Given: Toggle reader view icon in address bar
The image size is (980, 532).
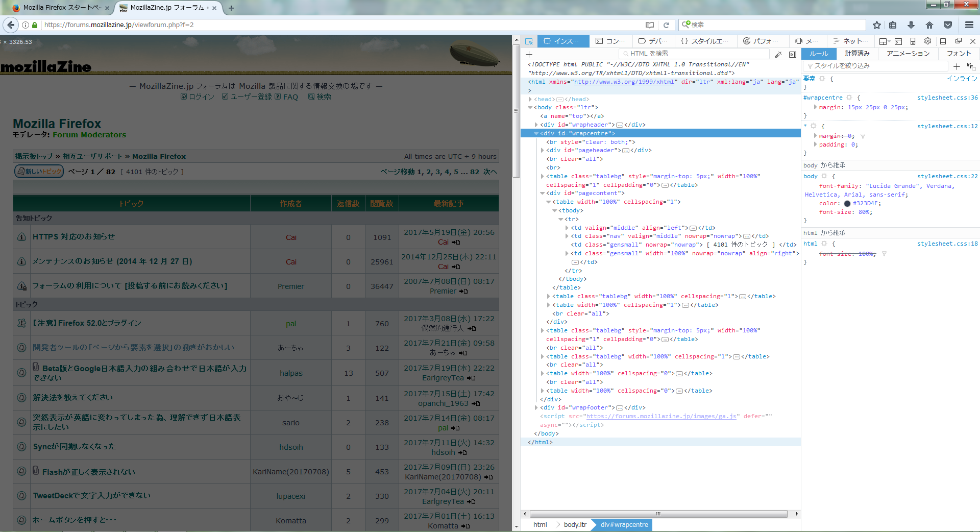Looking at the screenshot, I should pos(650,25).
